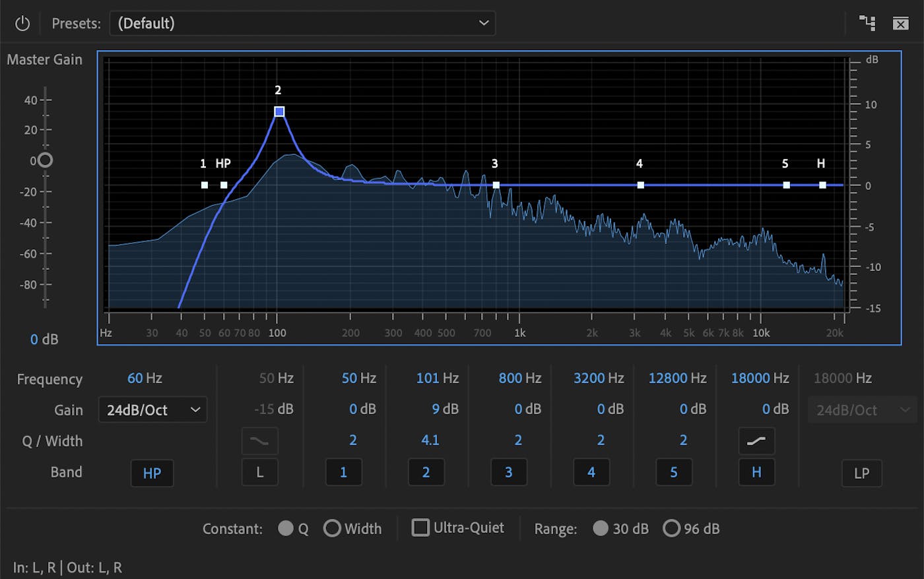Toggle band 4 on or off
Viewport: 924px width, 579px height.
click(x=591, y=472)
